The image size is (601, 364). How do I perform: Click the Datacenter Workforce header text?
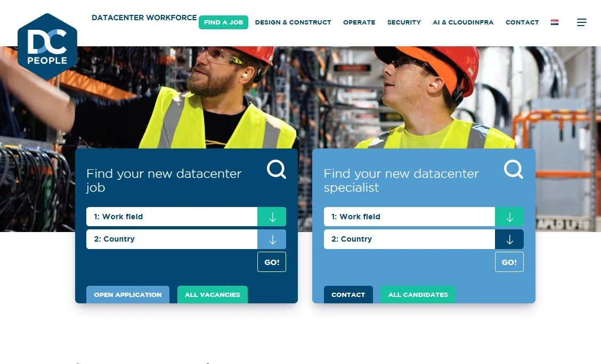[x=144, y=18]
